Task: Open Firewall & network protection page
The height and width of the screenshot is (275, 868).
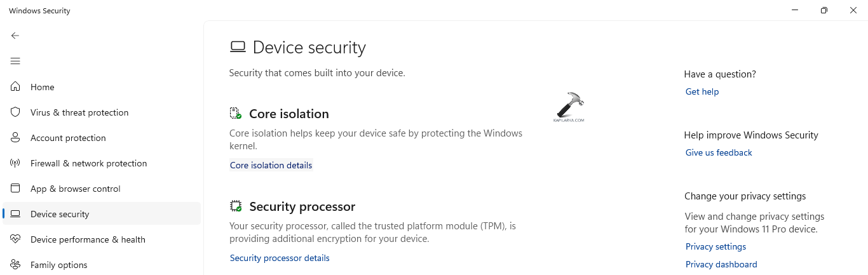Action: pyautogui.click(x=88, y=163)
